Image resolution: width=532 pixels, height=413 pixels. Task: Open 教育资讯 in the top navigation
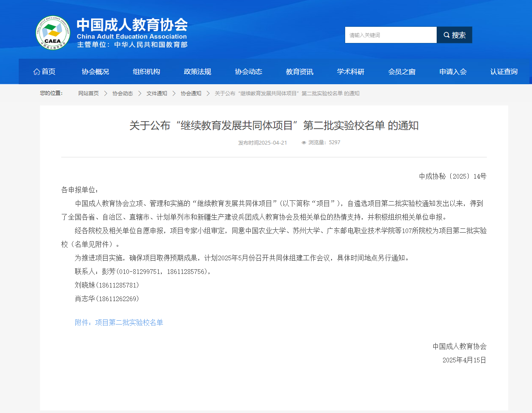click(300, 71)
